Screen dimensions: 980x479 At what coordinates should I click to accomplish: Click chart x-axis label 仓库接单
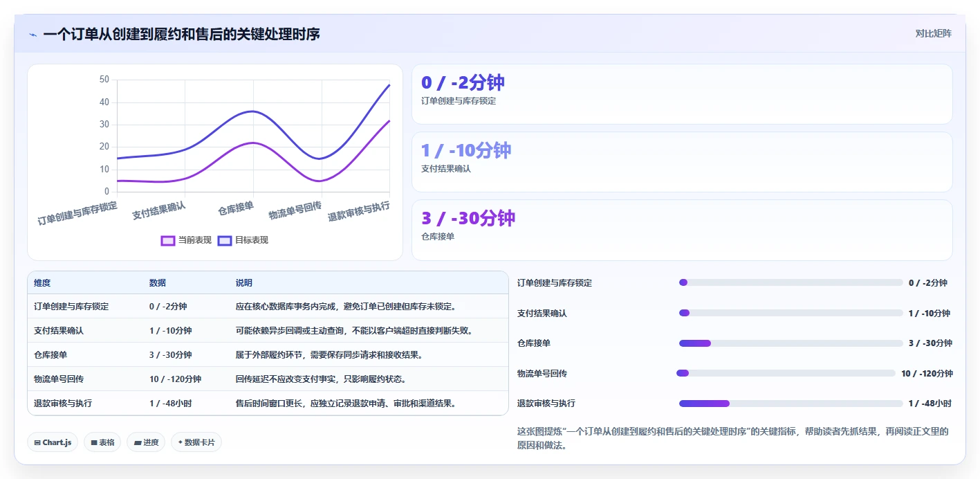coord(235,208)
